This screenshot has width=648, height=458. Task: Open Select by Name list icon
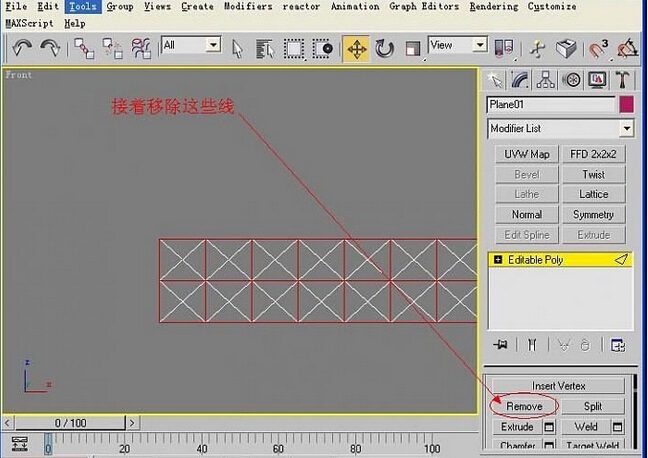point(265,49)
